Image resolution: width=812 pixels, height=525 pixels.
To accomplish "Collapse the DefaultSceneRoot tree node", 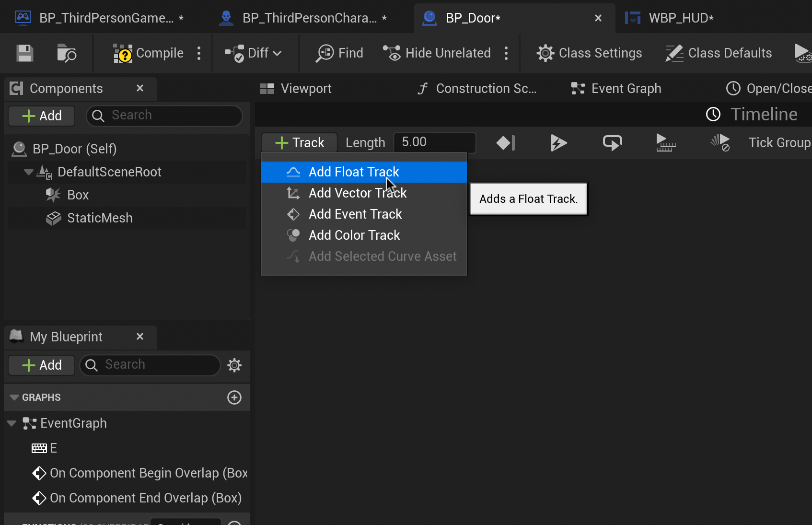I will point(28,172).
